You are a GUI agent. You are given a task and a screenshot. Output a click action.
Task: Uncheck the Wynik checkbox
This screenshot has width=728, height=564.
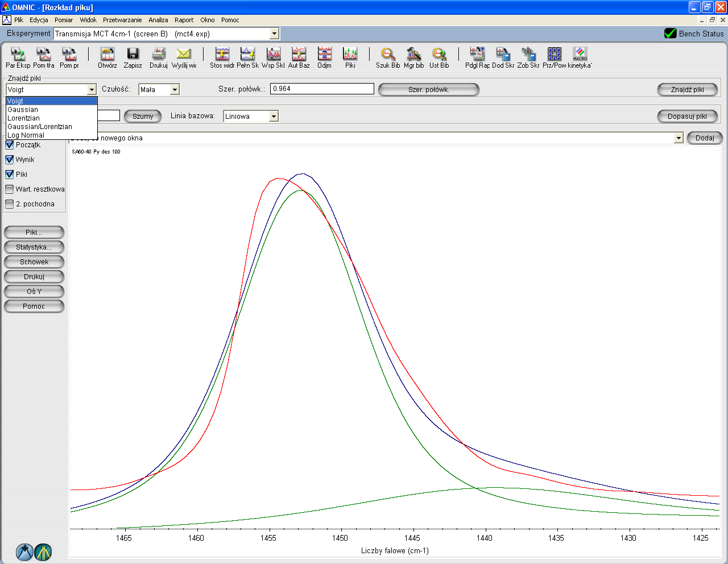pyautogui.click(x=10, y=160)
